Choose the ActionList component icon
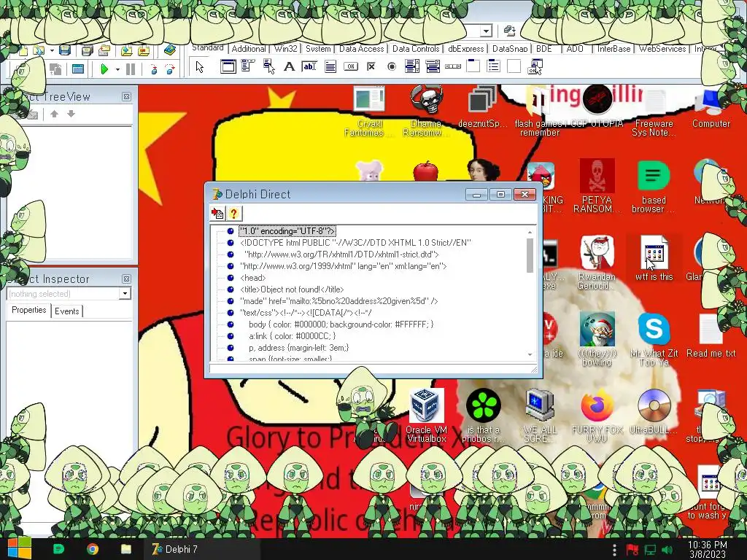 pyautogui.click(x=535, y=66)
